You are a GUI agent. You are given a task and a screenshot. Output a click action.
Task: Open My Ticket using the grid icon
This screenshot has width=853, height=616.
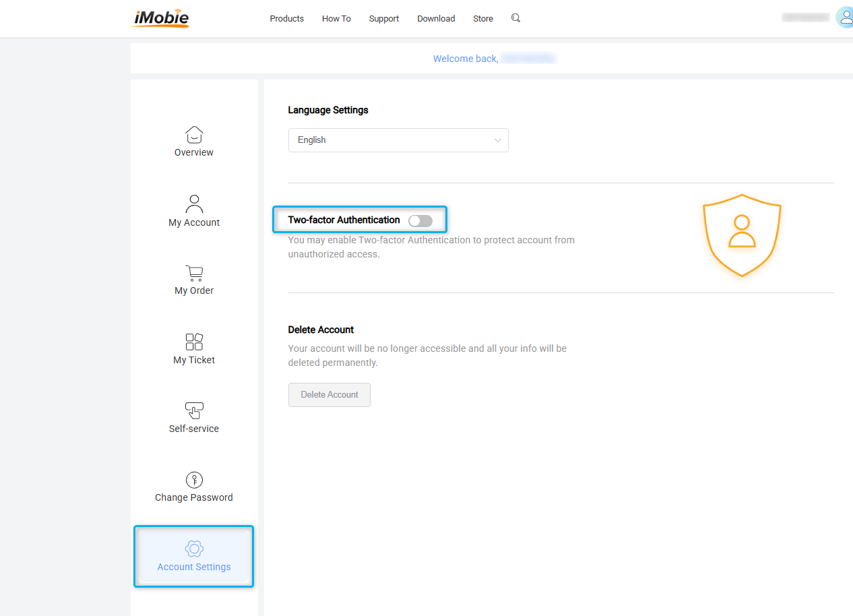pyautogui.click(x=193, y=342)
